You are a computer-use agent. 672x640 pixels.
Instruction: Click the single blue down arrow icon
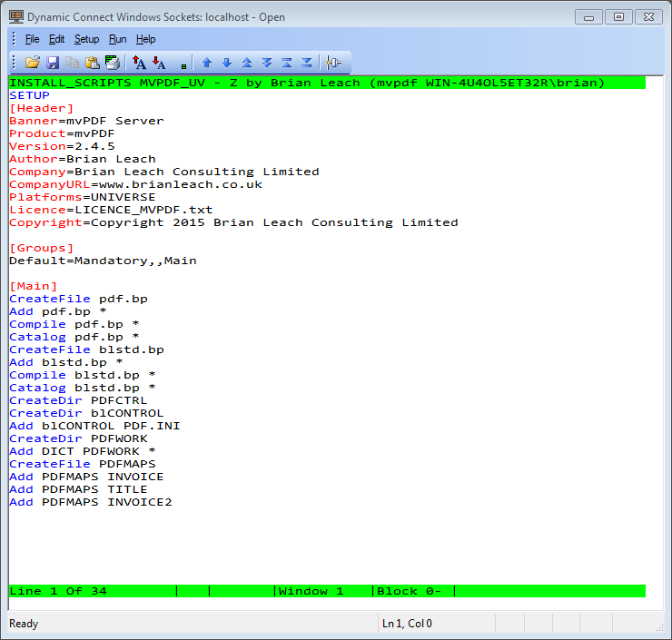(x=227, y=63)
